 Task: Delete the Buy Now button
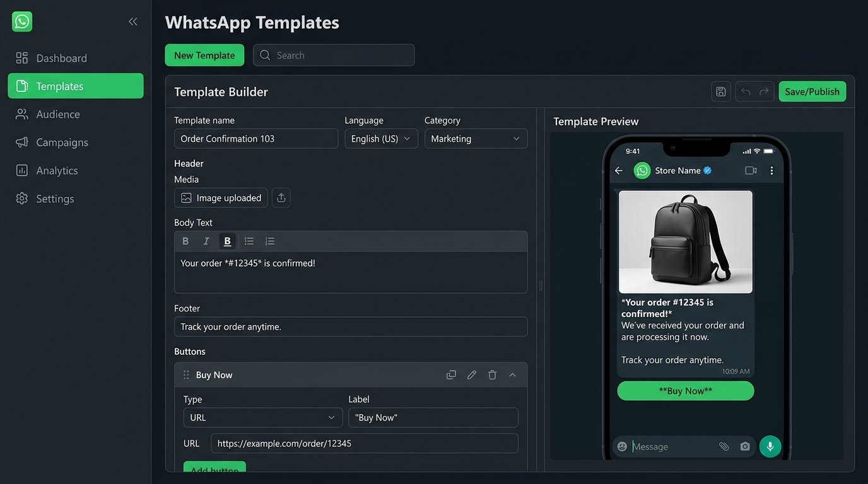pyautogui.click(x=493, y=375)
